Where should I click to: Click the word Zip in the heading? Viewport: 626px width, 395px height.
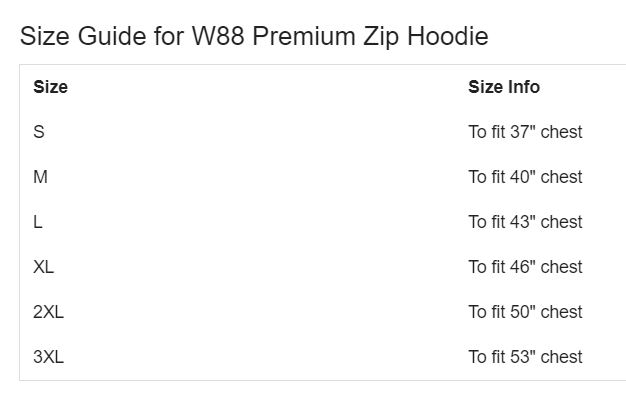381,38
